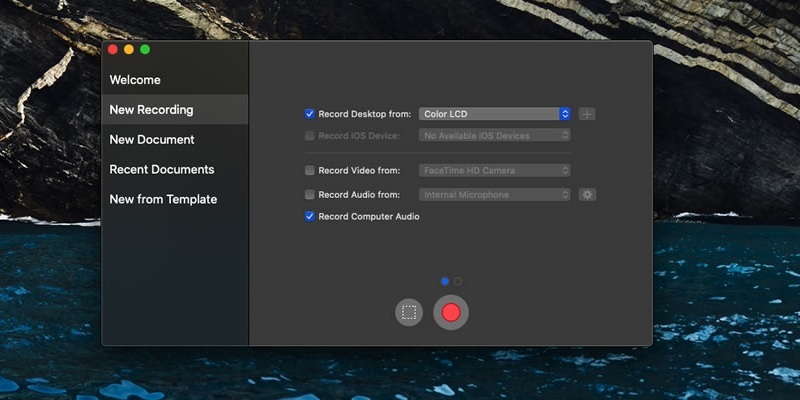
Task: Open Recent Documents in the sidebar
Action: [174, 169]
